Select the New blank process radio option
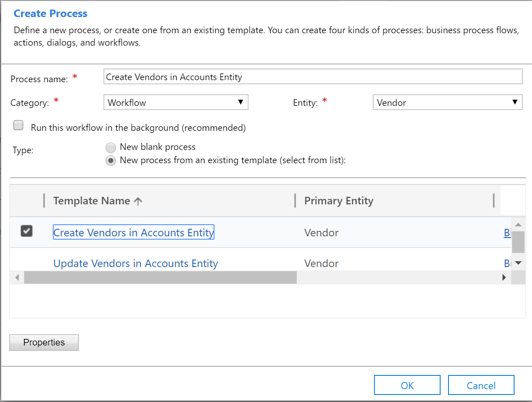Image resolution: width=532 pixels, height=402 pixels. tap(111, 147)
